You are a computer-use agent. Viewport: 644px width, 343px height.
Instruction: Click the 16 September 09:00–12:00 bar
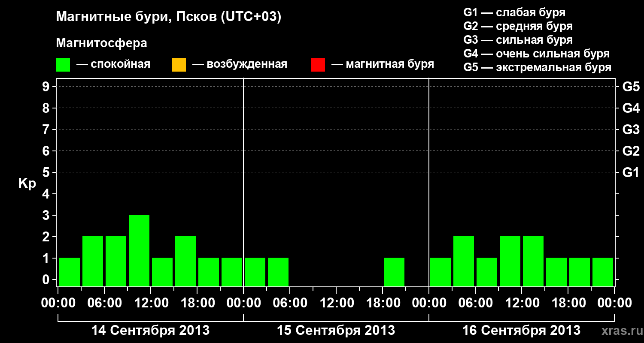coord(510,261)
